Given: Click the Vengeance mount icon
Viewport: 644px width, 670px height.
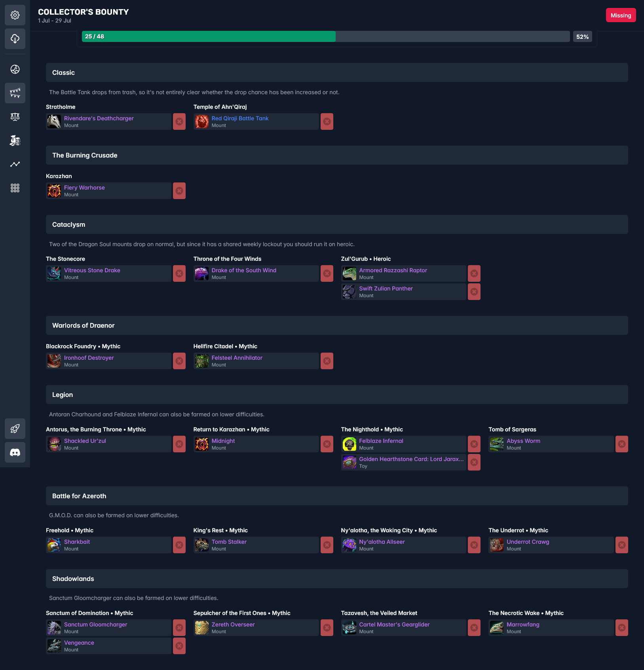Looking at the screenshot, I should [54, 646].
